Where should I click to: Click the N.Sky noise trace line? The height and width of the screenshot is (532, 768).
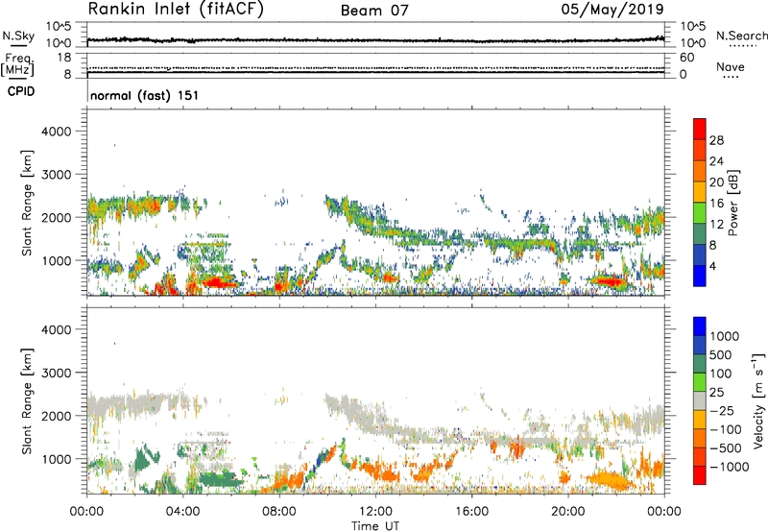pyautogui.click(x=375, y=40)
